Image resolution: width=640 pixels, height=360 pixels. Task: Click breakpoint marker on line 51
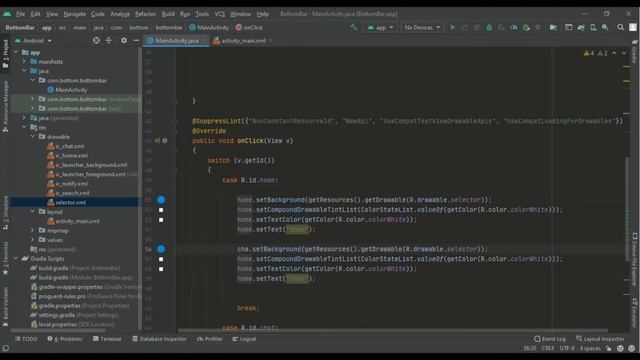tap(161, 200)
